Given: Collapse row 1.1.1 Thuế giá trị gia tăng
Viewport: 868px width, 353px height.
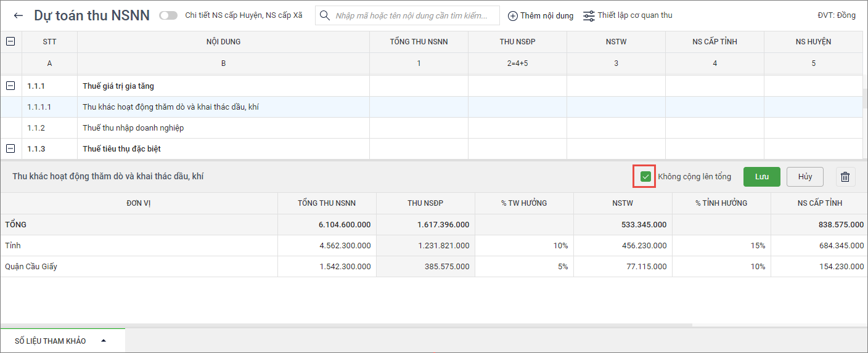Looking at the screenshot, I should coord(10,86).
